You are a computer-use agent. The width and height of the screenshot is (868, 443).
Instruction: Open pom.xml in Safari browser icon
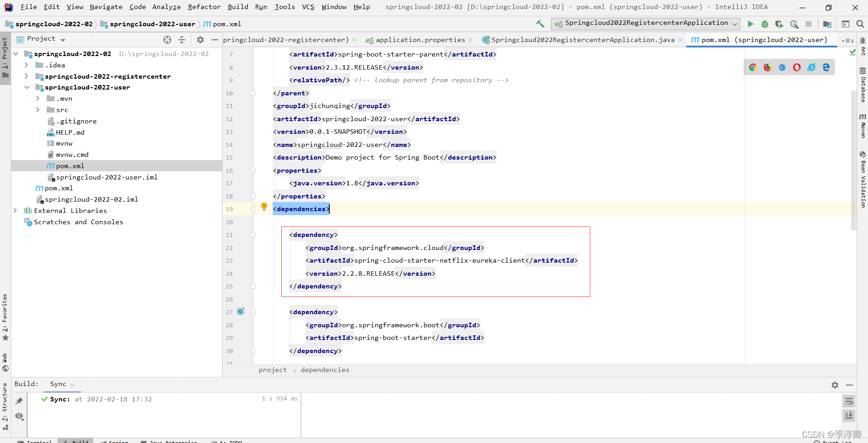point(782,67)
